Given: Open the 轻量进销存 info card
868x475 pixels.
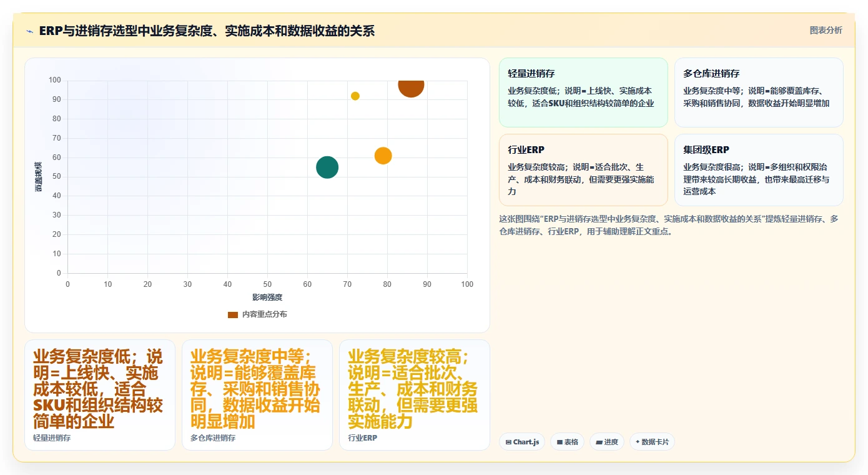Looking at the screenshot, I should point(583,92).
